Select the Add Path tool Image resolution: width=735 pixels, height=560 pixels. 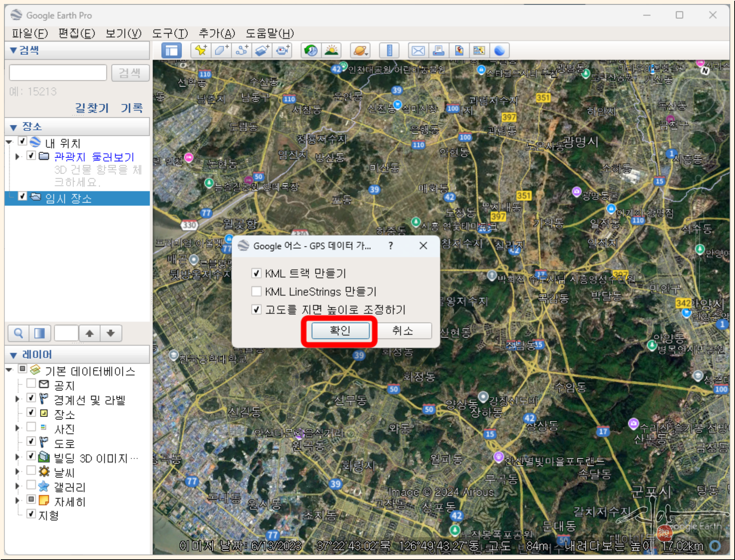[241, 50]
